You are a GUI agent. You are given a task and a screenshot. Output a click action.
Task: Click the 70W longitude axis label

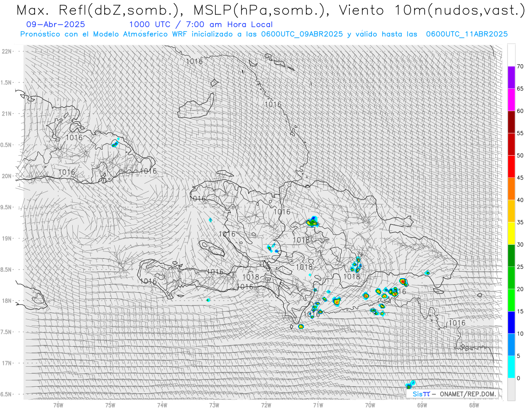click(x=370, y=405)
